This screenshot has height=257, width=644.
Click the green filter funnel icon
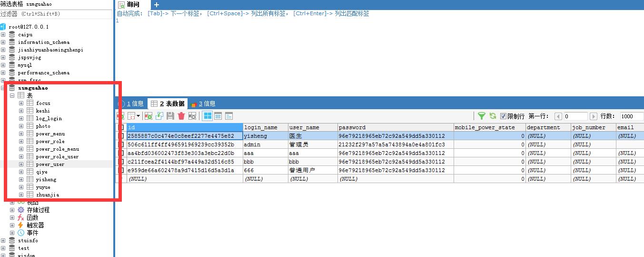tap(482, 116)
